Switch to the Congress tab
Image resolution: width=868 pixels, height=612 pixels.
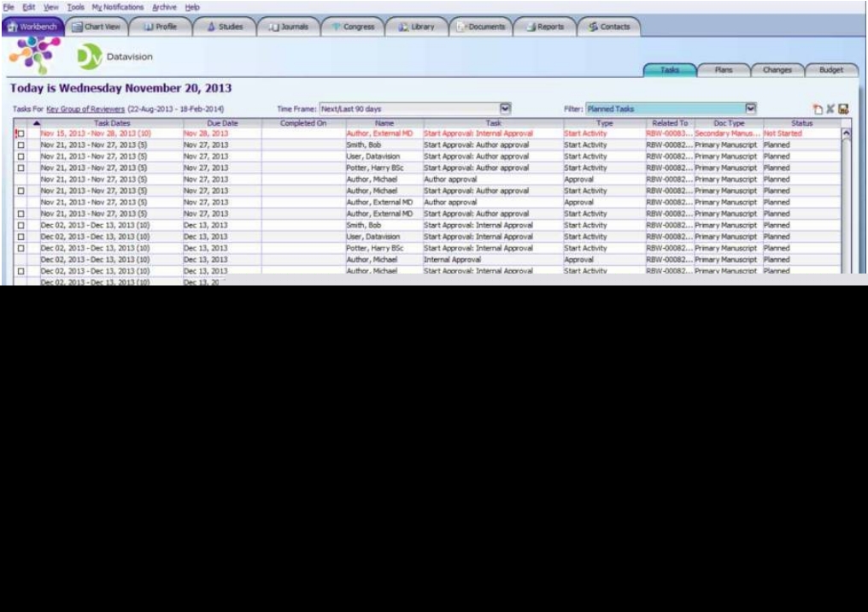pos(353,26)
